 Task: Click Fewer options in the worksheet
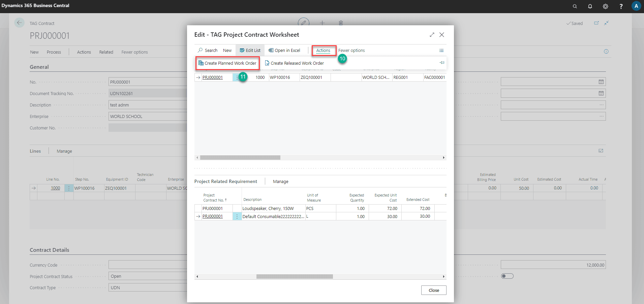coord(351,51)
